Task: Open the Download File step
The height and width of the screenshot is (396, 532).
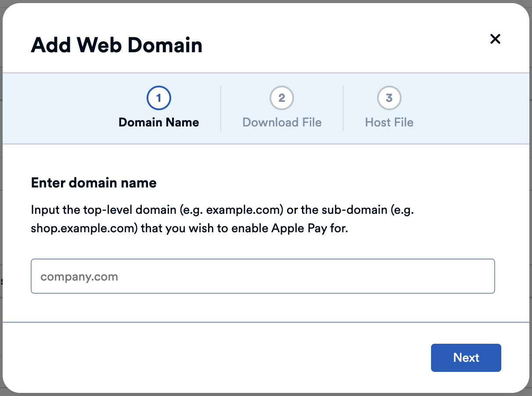Action: 281,108
